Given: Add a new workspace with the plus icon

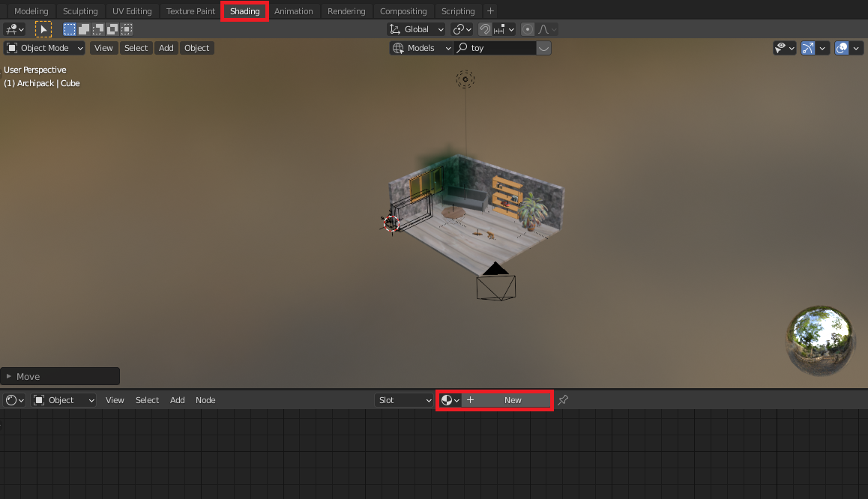Looking at the screenshot, I should [490, 11].
